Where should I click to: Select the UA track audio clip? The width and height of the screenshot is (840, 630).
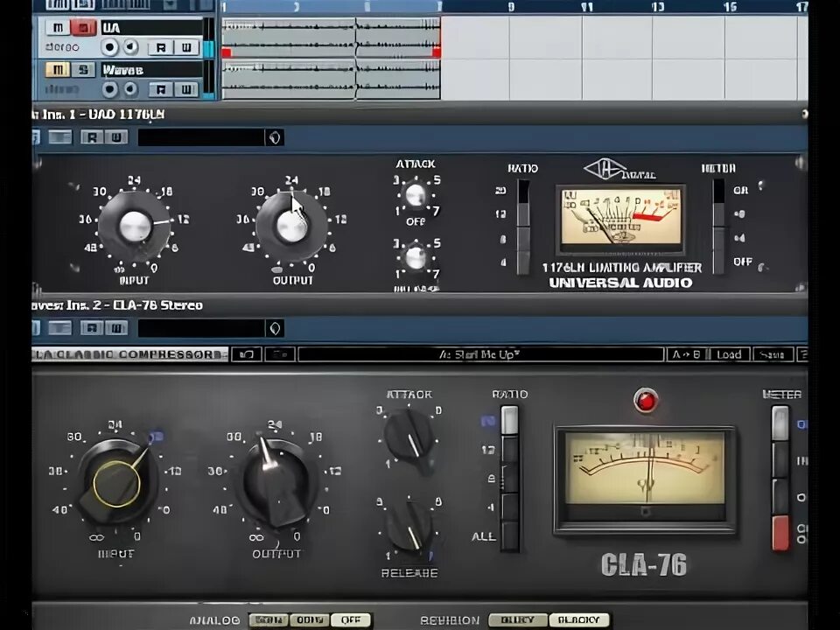[331, 38]
